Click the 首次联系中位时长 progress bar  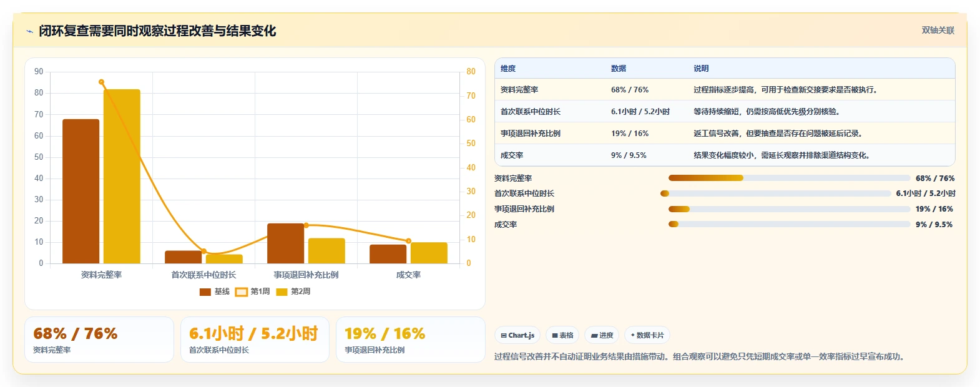point(776,193)
